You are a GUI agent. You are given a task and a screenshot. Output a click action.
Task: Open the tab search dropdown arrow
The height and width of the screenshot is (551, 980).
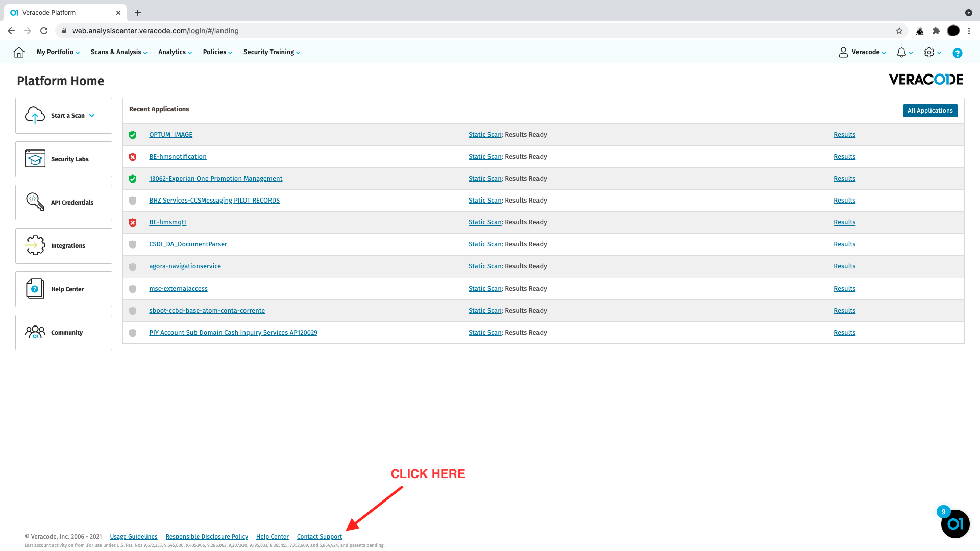(968, 13)
